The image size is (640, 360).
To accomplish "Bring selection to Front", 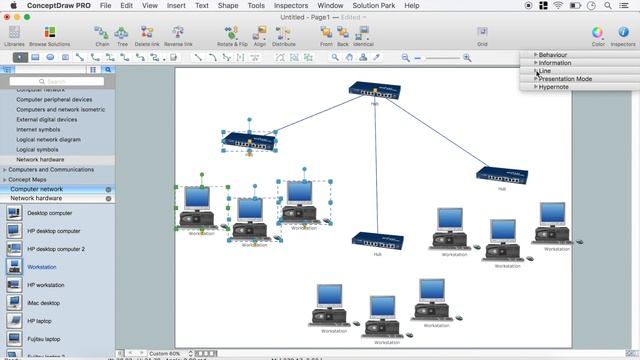I will tap(326, 36).
